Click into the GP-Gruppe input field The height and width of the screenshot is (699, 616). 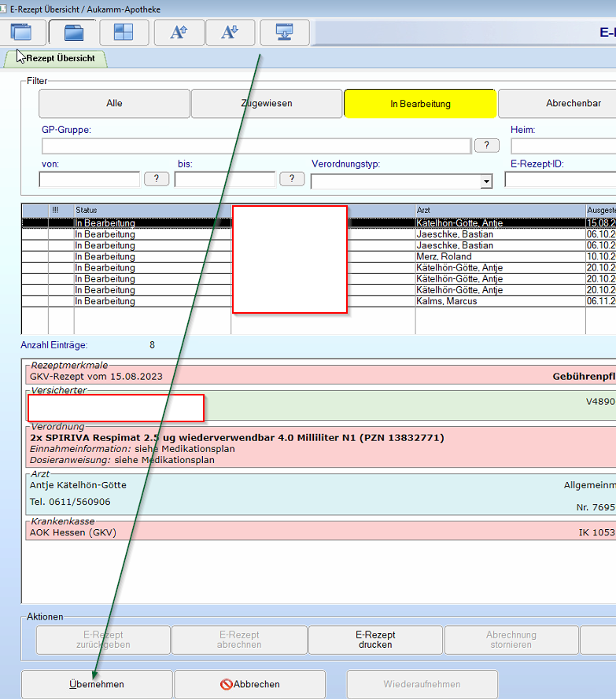pos(256,145)
